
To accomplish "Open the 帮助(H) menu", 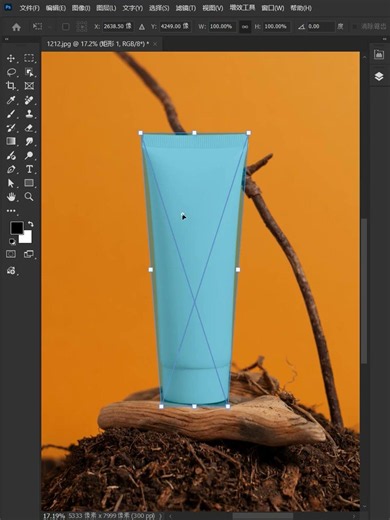I will [x=301, y=8].
